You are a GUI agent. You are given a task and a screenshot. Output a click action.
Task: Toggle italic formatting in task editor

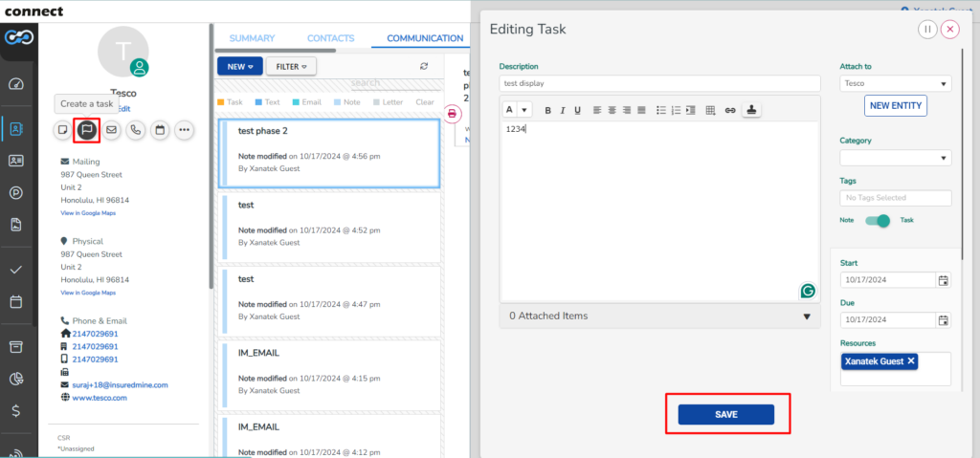tap(563, 111)
